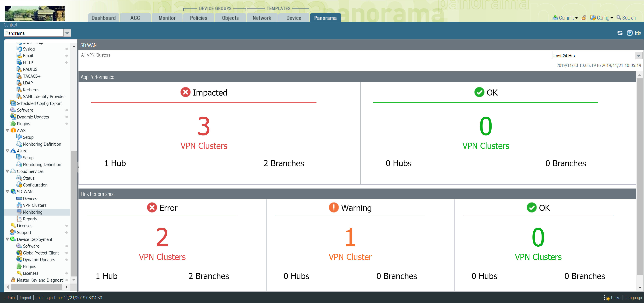Switch to the Monitor tab
Viewport: 644px width, 303px height.
[x=167, y=18]
